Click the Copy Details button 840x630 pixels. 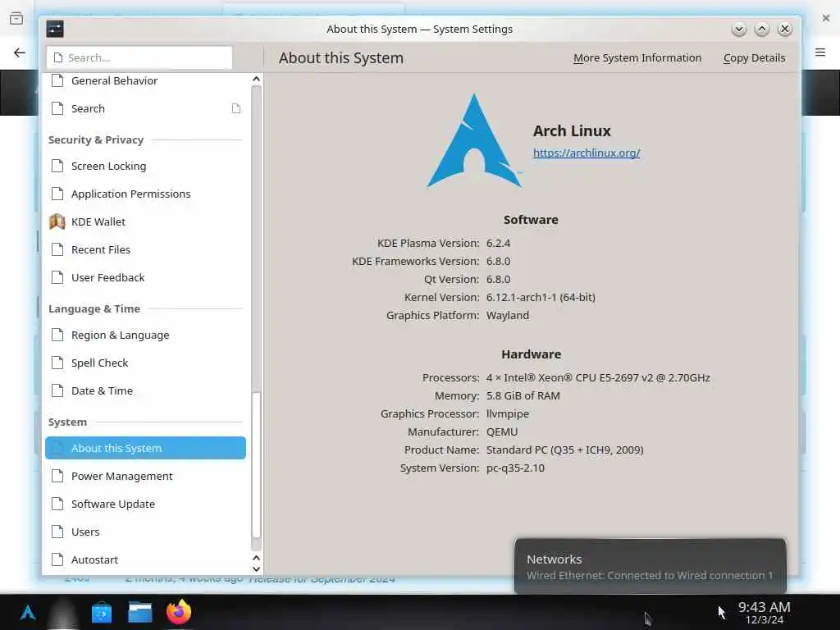[754, 58]
